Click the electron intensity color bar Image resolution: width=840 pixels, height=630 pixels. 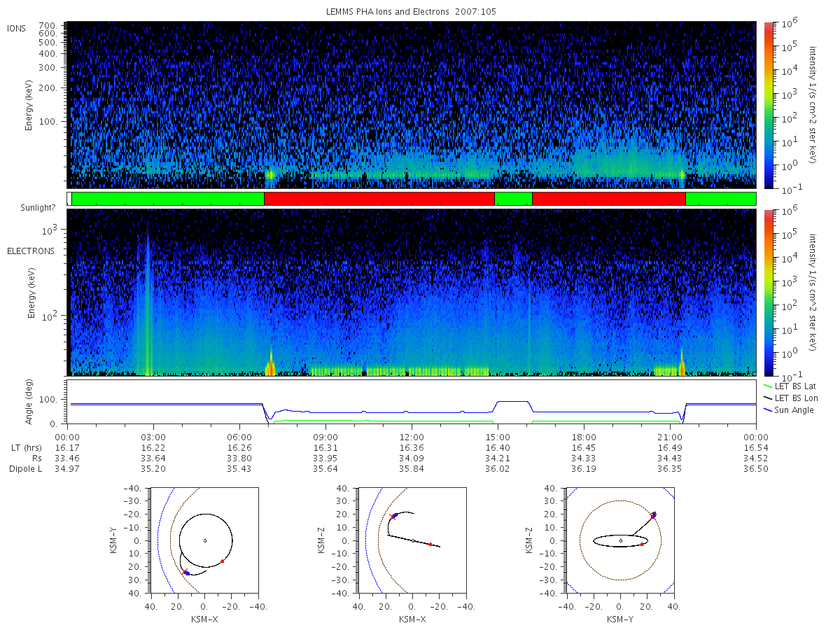[768, 293]
